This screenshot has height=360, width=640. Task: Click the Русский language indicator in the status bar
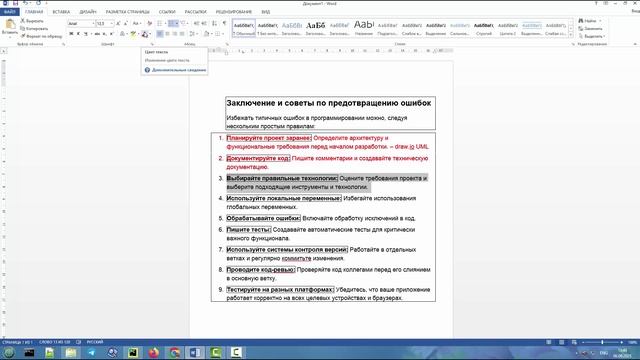click(x=95, y=342)
